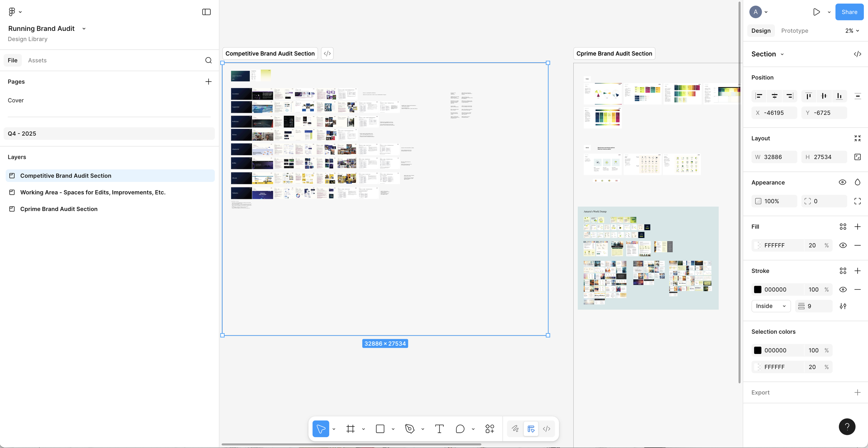Open the 2% zoom level dropdown
This screenshot has height=448, width=868.
tap(852, 31)
